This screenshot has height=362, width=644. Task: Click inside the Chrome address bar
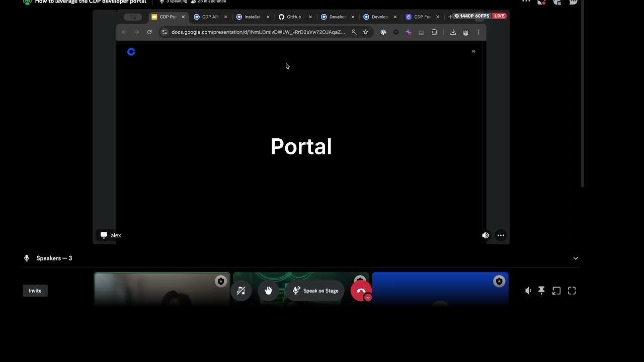(x=252, y=32)
